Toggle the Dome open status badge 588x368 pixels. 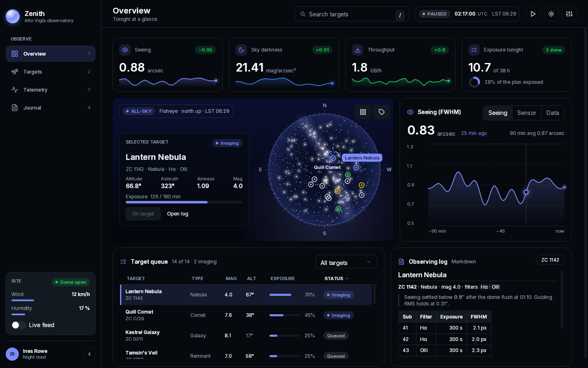pyautogui.click(x=71, y=282)
